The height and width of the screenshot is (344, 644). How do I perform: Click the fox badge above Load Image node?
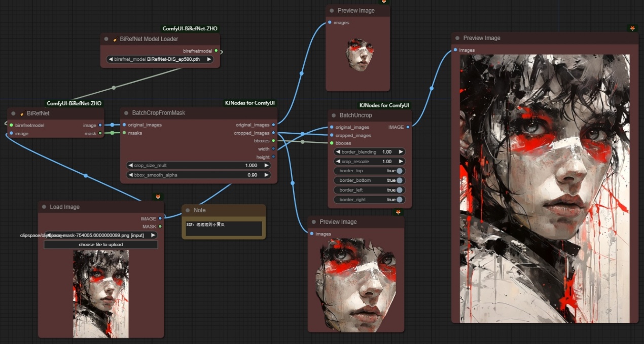tap(158, 197)
